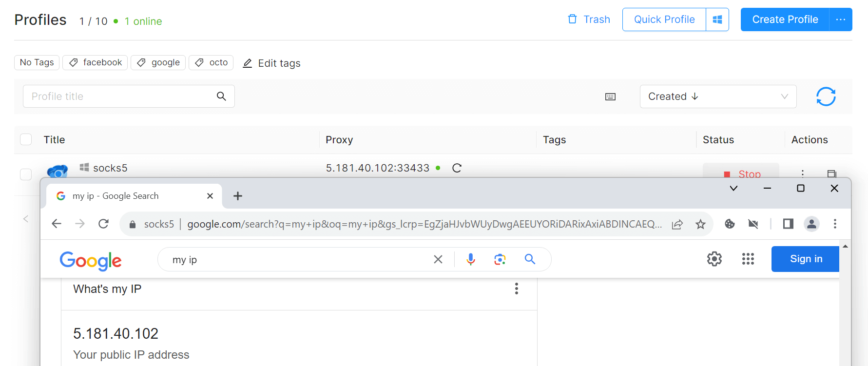Open Create Profile more options
Image resolution: width=868 pixels, height=366 pixels.
coord(841,19)
